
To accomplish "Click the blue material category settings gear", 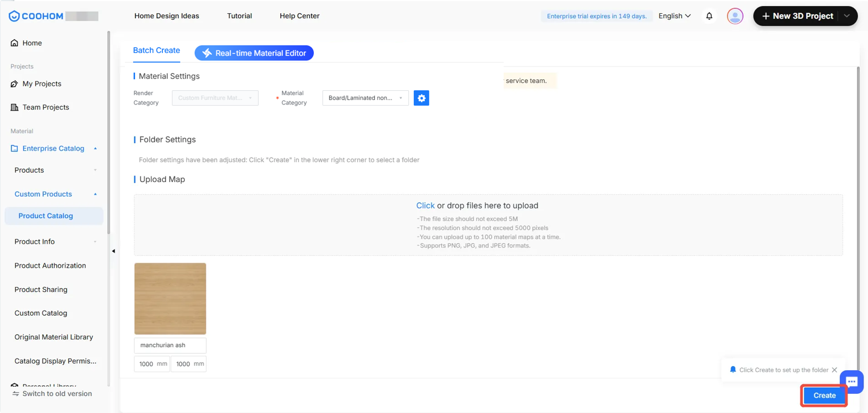I will [x=421, y=98].
